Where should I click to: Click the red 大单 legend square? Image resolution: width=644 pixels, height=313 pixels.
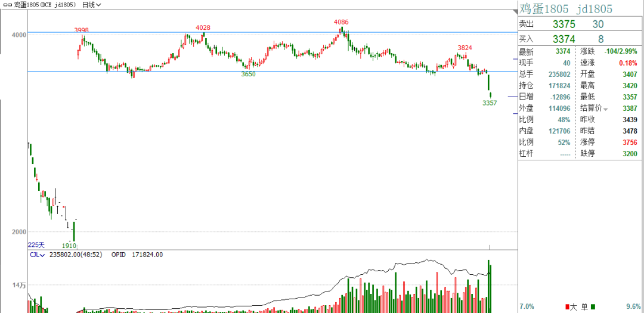click(565, 306)
